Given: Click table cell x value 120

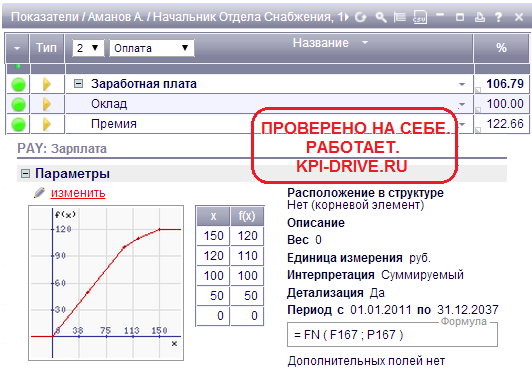Looking at the screenshot, I should (213, 256).
